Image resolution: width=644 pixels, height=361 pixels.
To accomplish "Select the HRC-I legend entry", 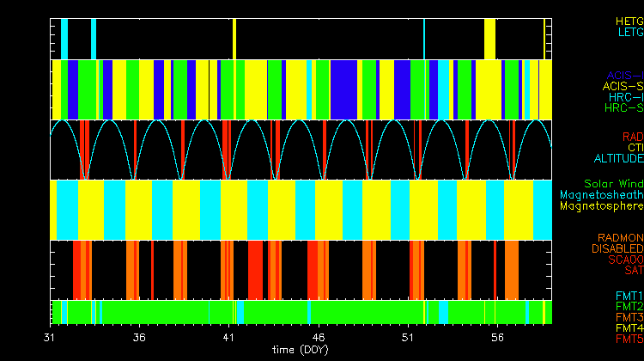I will coord(625,97).
